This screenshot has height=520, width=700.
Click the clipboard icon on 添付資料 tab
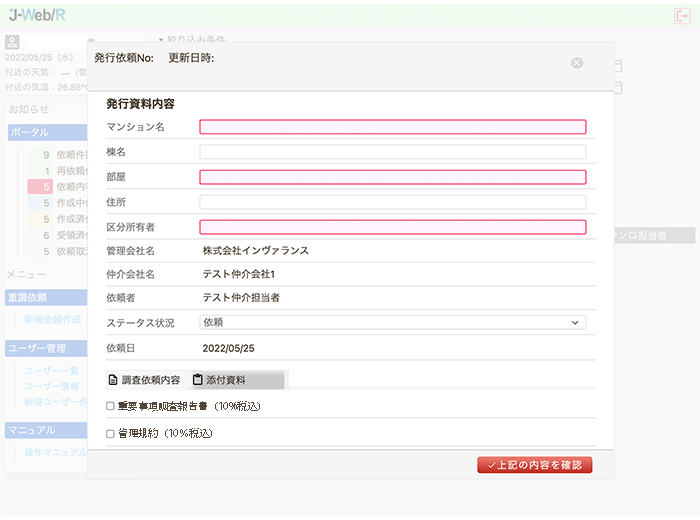pyautogui.click(x=197, y=380)
